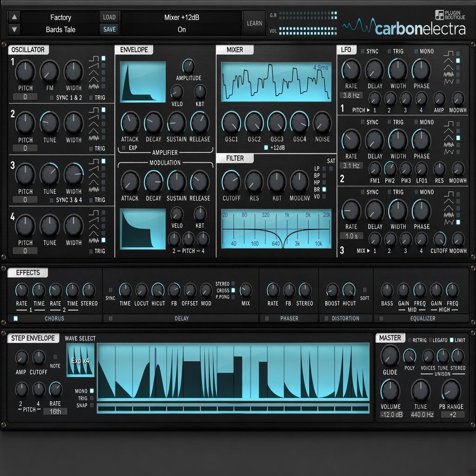Viewport: 476px width, 476px height.
Task: Enable the Phaser effect
Action: pyautogui.click(x=267, y=318)
